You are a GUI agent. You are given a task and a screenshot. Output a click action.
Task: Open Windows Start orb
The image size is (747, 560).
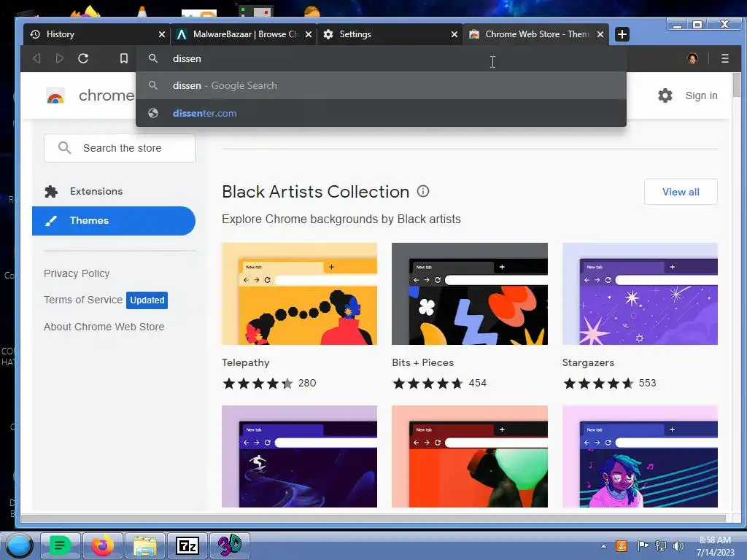click(19, 545)
